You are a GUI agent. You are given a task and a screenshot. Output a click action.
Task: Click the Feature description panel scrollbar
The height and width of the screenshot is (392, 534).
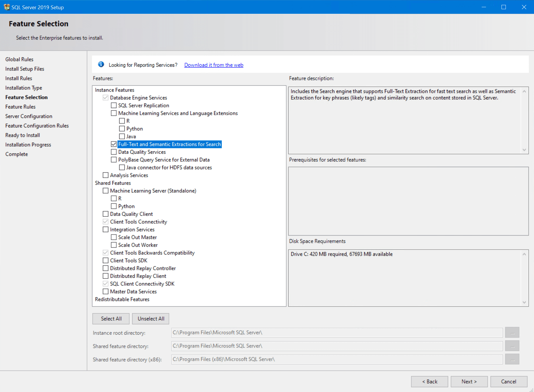click(524, 121)
